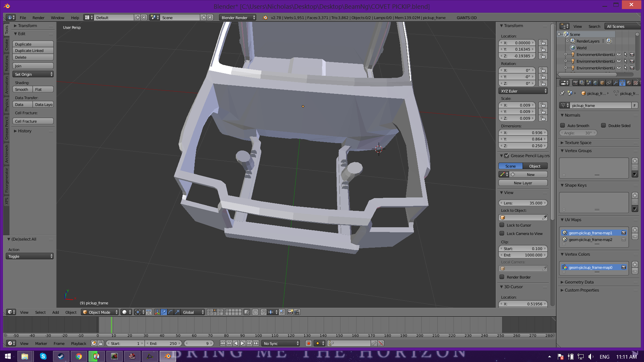Click the Duplicate Linked button
Screen dimensions: 644x362
[x=33, y=51]
